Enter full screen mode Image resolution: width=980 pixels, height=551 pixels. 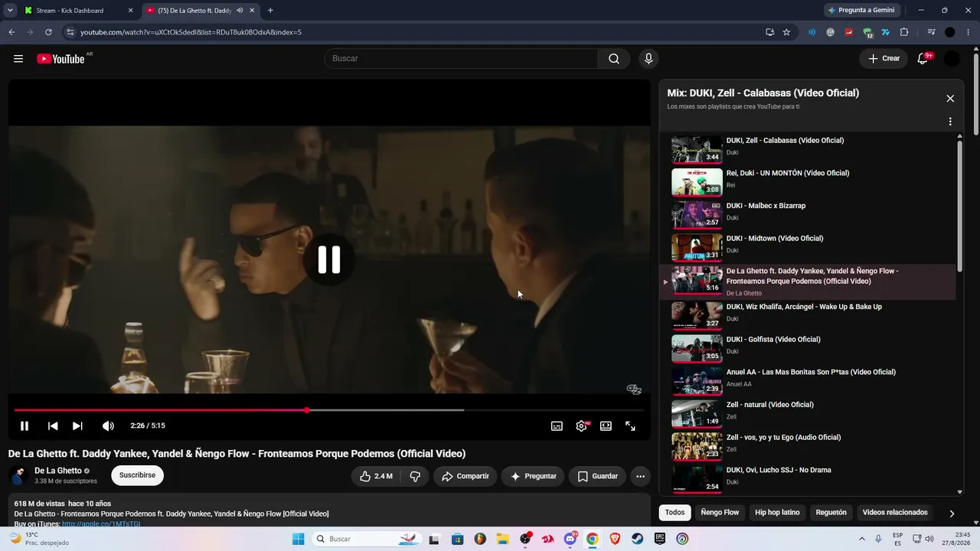pyautogui.click(x=630, y=426)
